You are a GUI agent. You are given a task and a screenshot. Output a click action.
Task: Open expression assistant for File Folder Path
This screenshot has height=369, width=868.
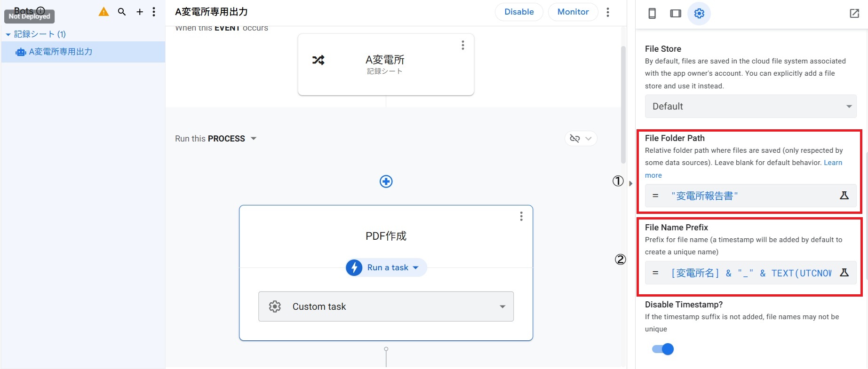pos(844,196)
